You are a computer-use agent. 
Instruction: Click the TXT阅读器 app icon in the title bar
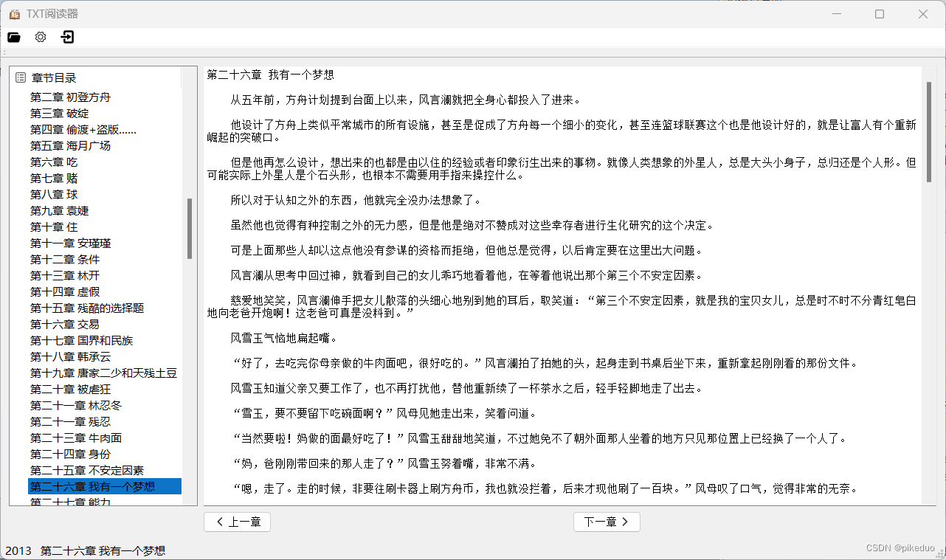(14, 14)
